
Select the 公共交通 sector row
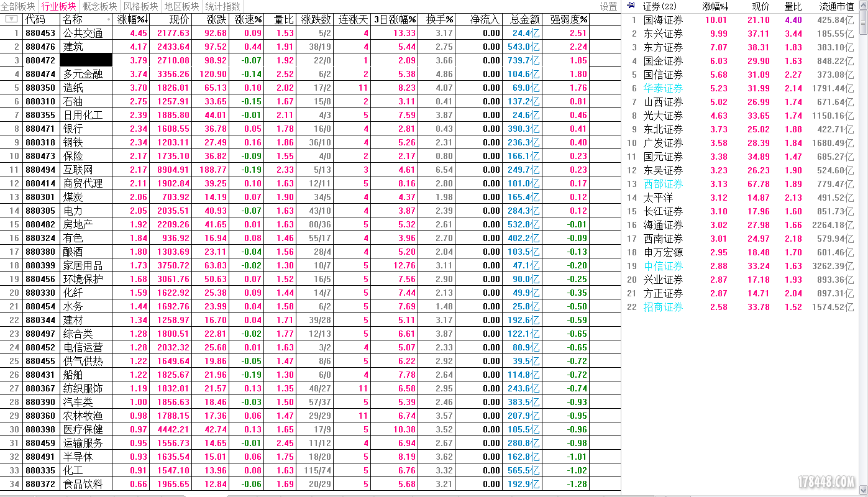(311, 33)
